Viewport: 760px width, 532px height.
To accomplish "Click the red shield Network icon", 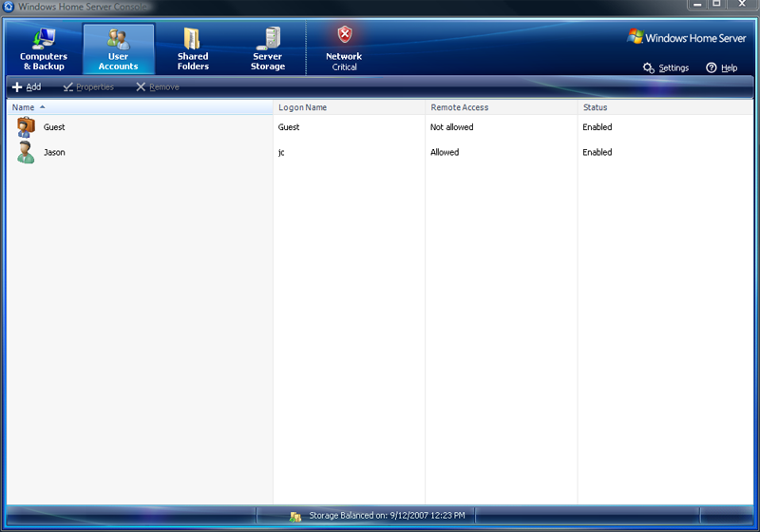I will click(x=345, y=35).
